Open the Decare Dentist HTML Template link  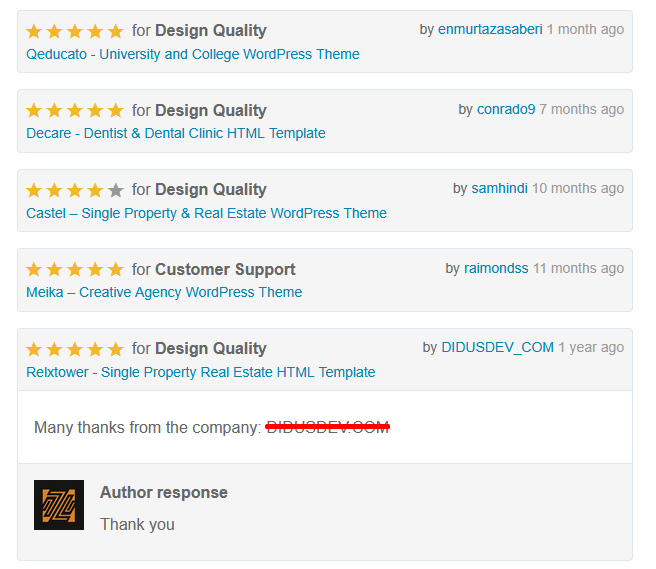176,133
